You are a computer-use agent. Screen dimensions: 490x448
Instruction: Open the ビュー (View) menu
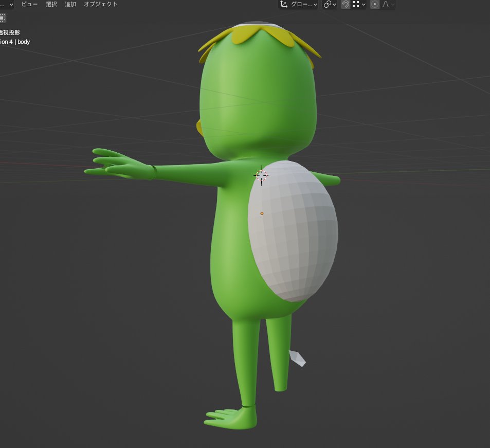(29, 5)
